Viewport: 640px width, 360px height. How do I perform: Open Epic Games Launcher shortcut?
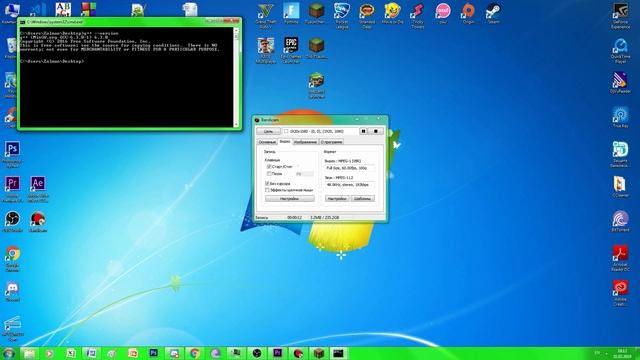click(x=291, y=50)
